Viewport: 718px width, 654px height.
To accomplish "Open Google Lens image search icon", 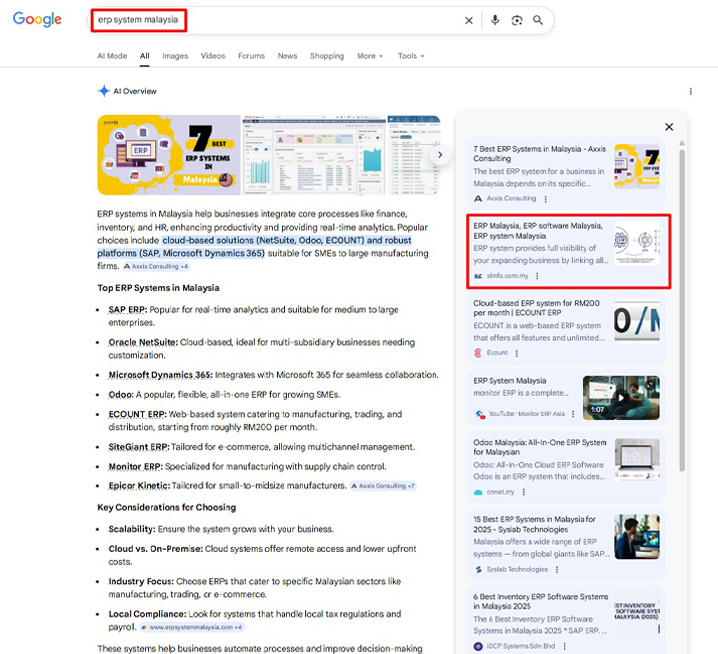I will (517, 20).
